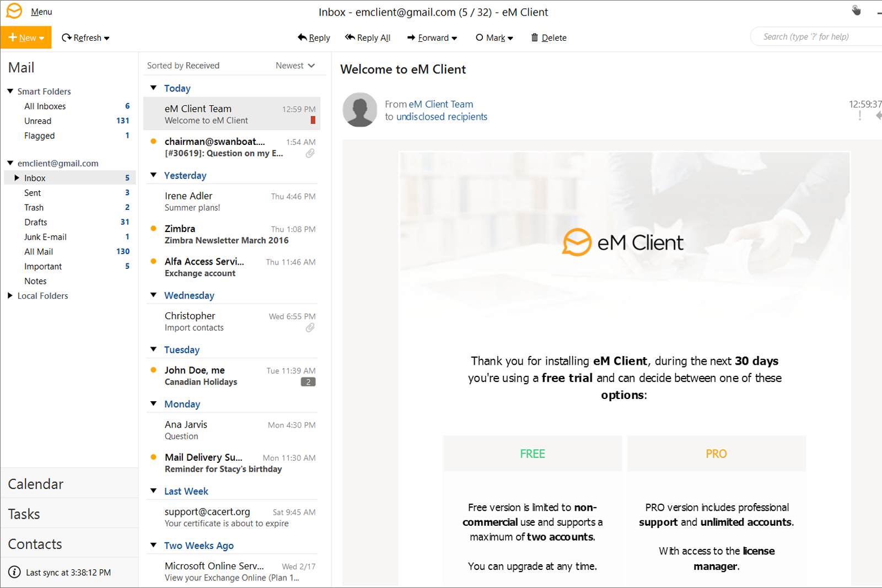Click the Reply arrow button
This screenshot has width=882, height=588.
[x=314, y=37]
